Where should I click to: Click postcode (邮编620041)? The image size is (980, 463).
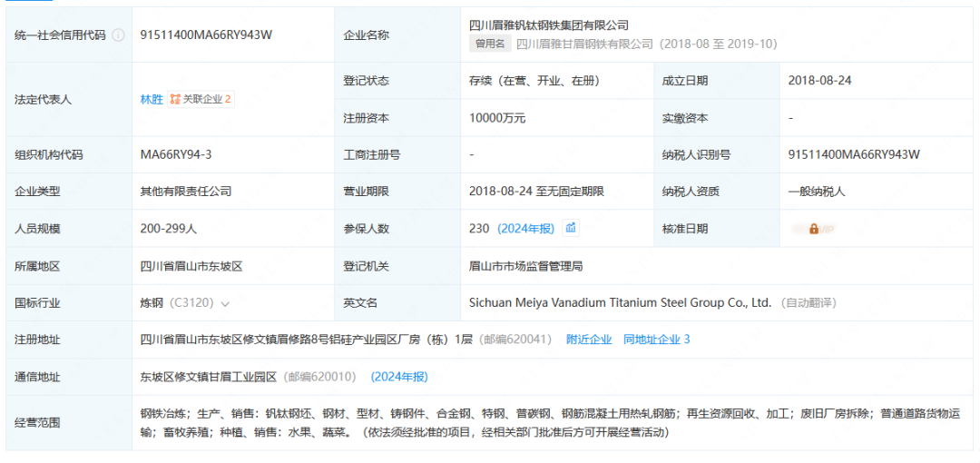[x=515, y=340]
